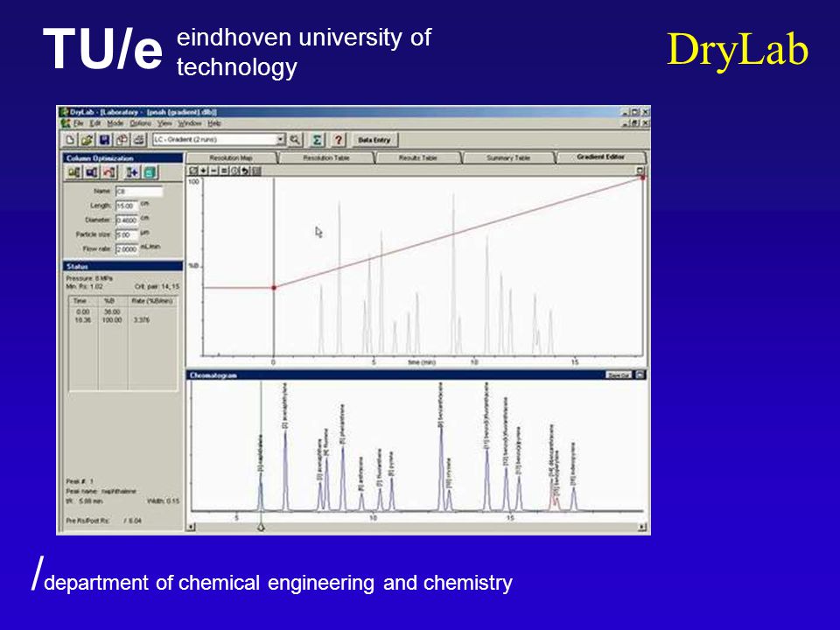
Task: Click the Column Optimization panel header
Action: (x=122, y=158)
